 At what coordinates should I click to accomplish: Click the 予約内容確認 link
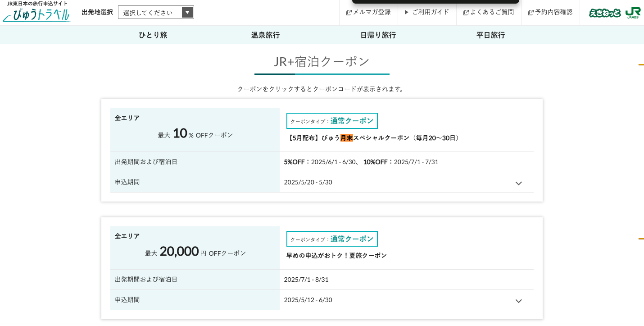tap(554, 12)
